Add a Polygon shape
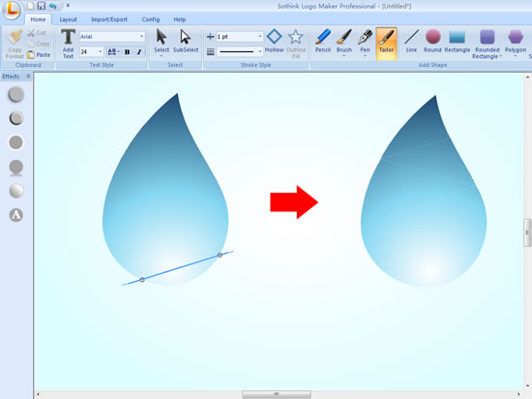Image resolution: width=532 pixels, height=399 pixels. pos(516,41)
